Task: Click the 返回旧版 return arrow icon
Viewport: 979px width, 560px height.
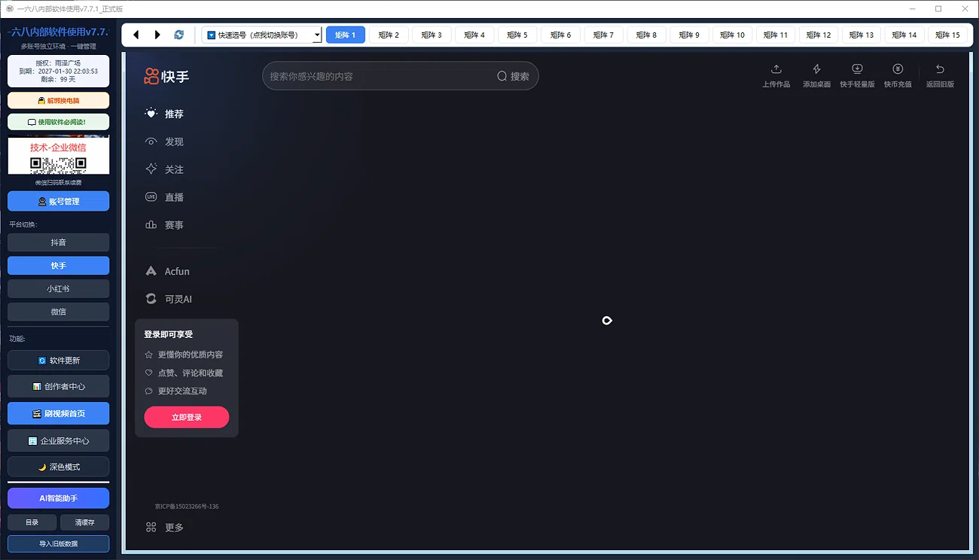Action: pyautogui.click(x=940, y=69)
